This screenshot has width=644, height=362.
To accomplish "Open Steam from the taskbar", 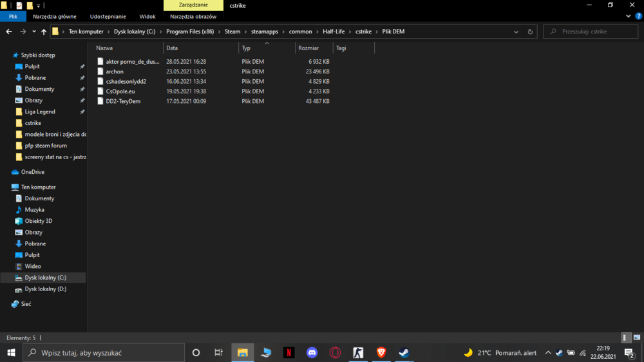I will [x=404, y=352].
